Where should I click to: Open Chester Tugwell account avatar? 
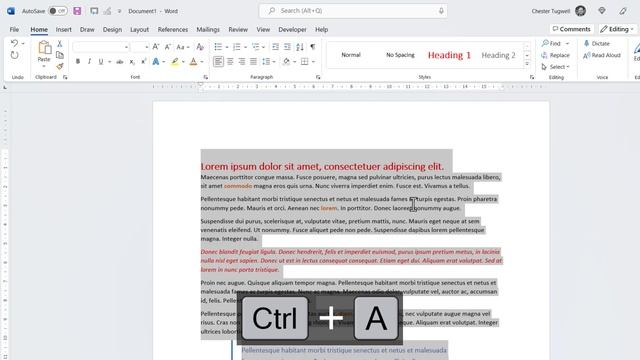click(x=580, y=11)
